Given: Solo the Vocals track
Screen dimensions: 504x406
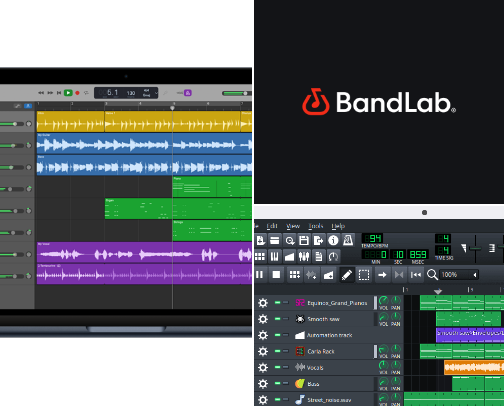Looking at the screenshot, I should click(286, 367).
